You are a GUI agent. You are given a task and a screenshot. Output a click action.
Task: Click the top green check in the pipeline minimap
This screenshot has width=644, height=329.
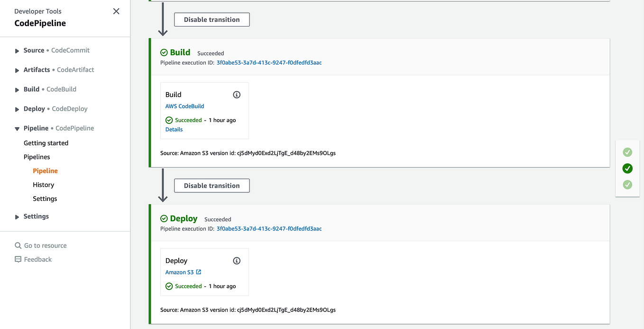(627, 152)
